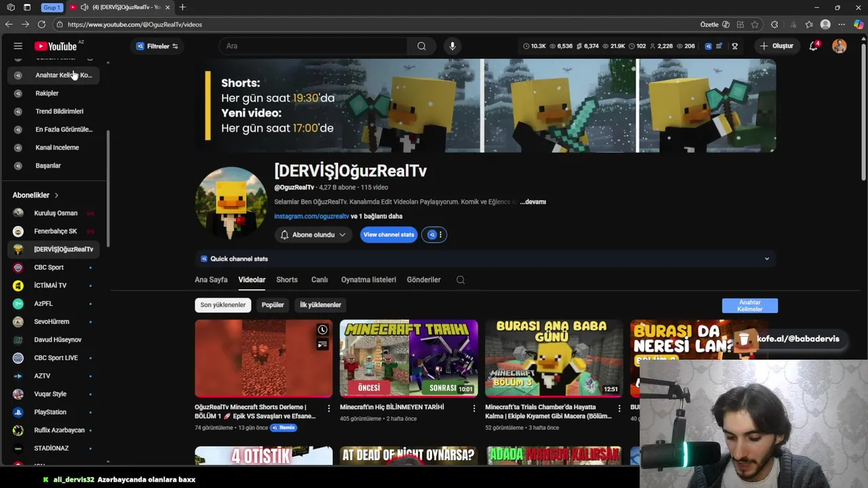Open instagram.com/oguzrealtv link

coord(311,216)
